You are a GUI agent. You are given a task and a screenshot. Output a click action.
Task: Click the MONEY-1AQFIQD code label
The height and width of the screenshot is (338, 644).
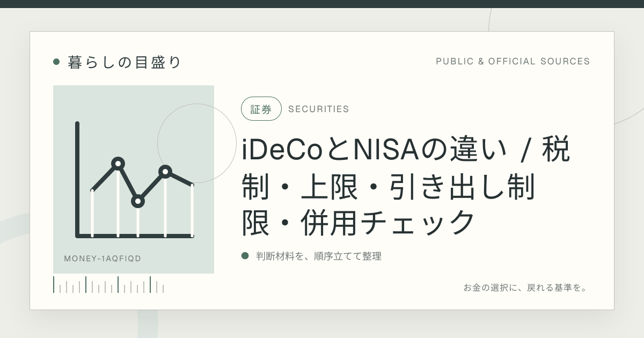click(103, 259)
